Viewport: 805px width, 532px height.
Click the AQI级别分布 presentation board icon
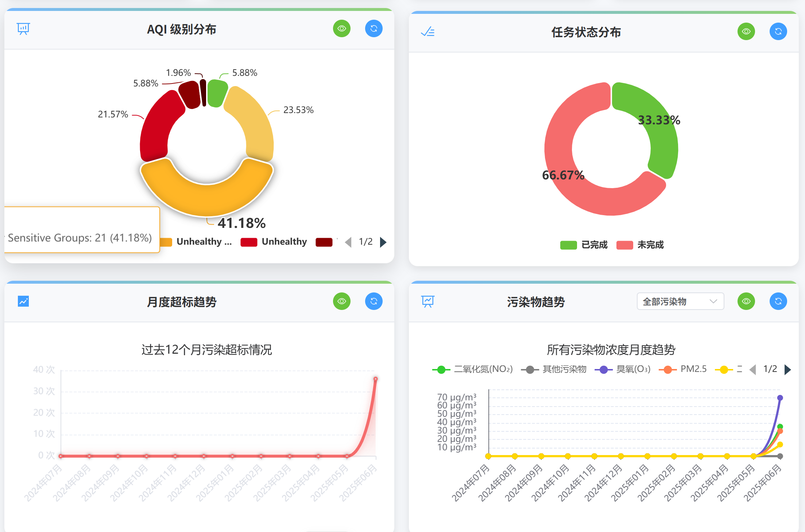coord(23,29)
